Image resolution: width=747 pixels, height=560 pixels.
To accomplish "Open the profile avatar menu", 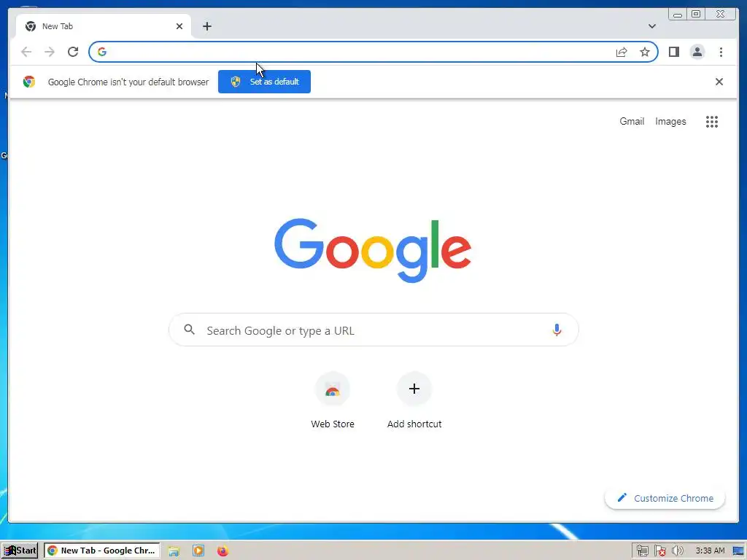I will (697, 52).
